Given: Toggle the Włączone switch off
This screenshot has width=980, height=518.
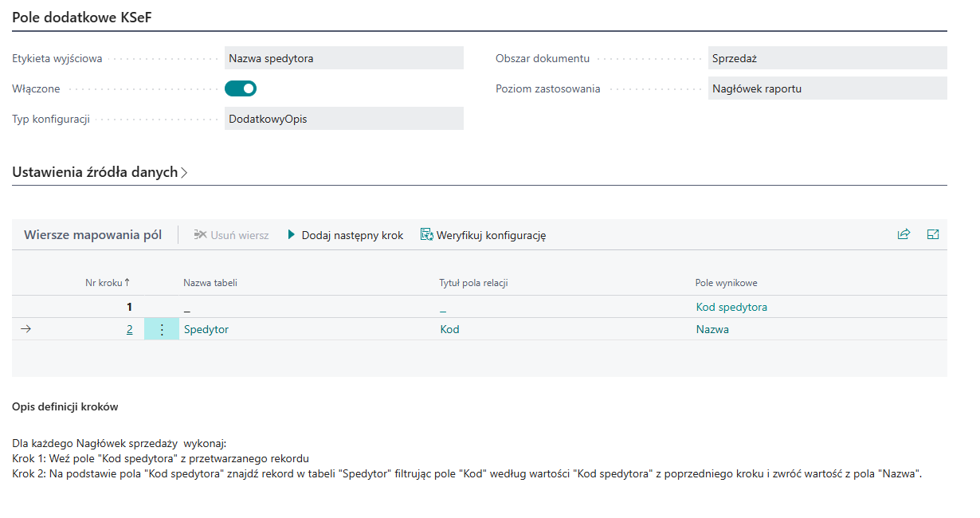Looking at the screenshot, I should pos(241,88).
